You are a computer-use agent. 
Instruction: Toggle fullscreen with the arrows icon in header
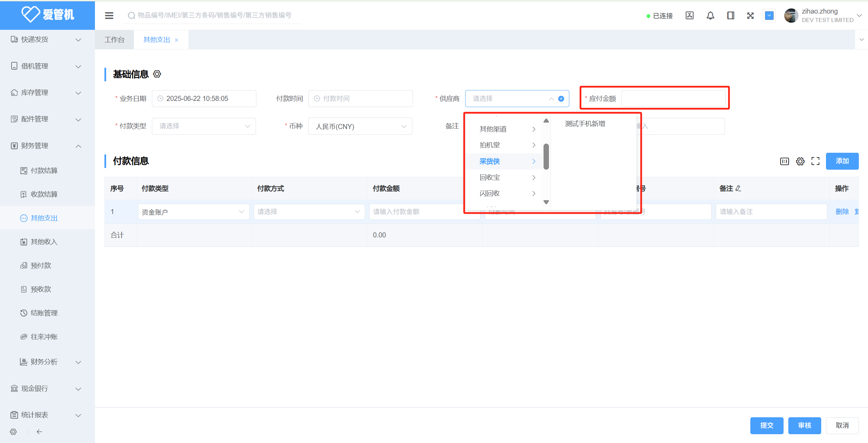point(750,16)
